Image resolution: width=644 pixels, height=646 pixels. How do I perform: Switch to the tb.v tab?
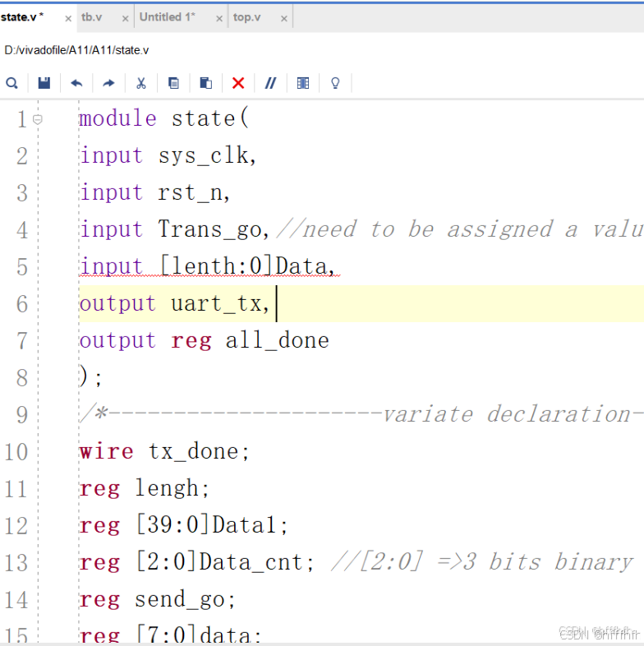(91, 17)
